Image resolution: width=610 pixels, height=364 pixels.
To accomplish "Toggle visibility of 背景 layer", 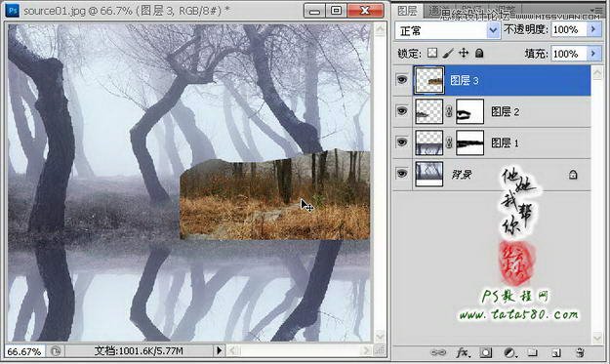I will (402, 173).
